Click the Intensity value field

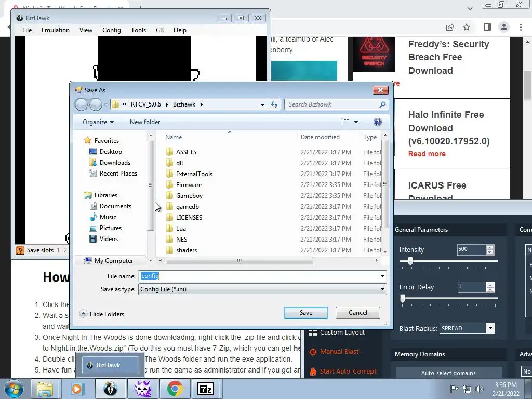pos(471,249)
